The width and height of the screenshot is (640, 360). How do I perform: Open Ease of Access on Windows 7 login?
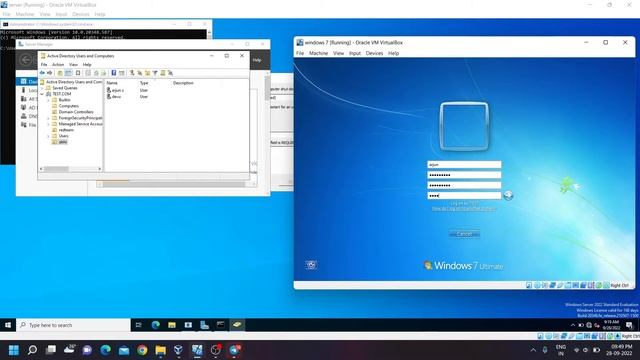point(311,265)
